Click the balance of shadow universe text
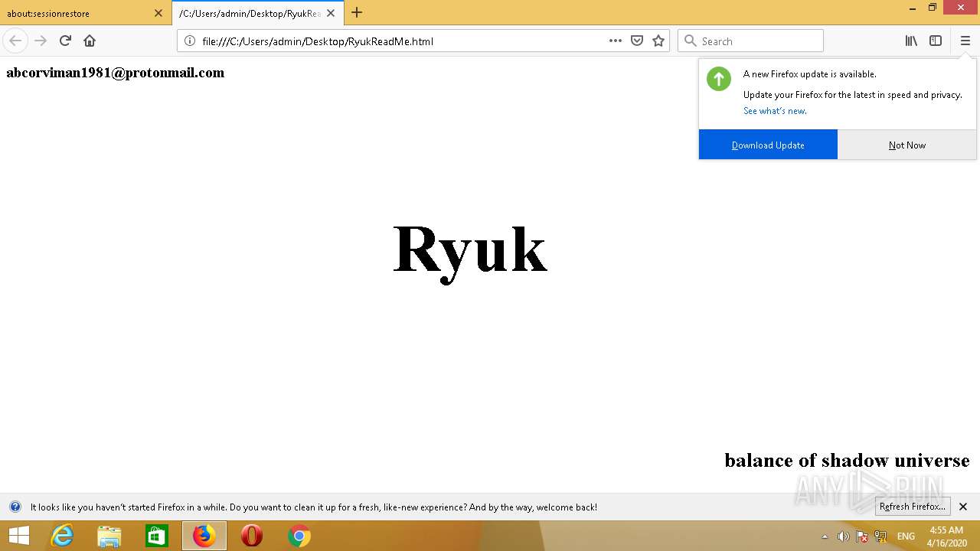The height and width of the screenshot is (551, 980). click(847, 460)
